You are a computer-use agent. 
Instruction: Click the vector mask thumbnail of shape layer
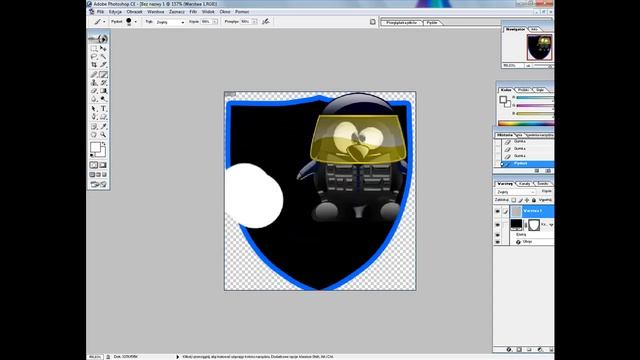pyautogui.click(x=534, y=225)
